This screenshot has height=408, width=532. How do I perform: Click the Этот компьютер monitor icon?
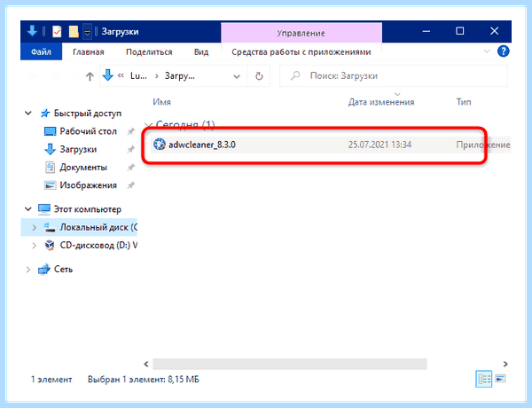click(44, 209)
